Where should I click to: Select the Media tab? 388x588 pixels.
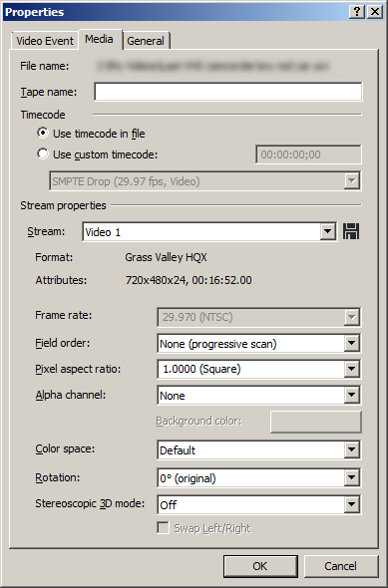point(99,39)
